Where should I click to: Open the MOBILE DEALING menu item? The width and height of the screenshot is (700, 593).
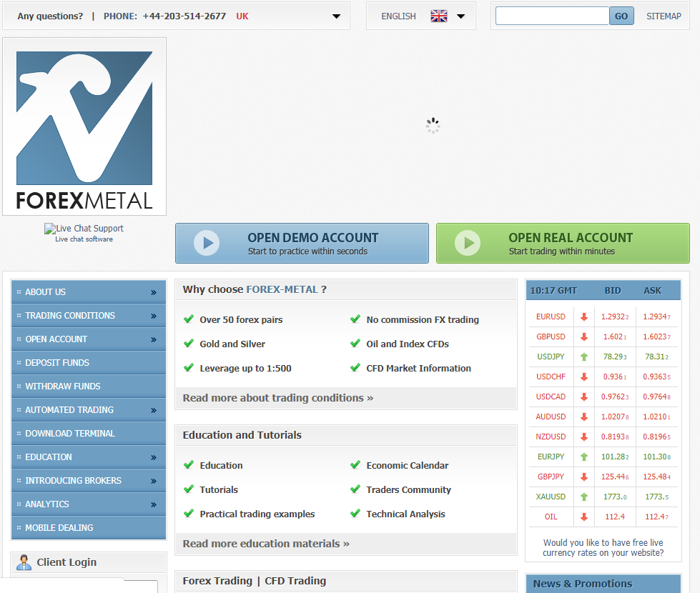pos(89,528)
